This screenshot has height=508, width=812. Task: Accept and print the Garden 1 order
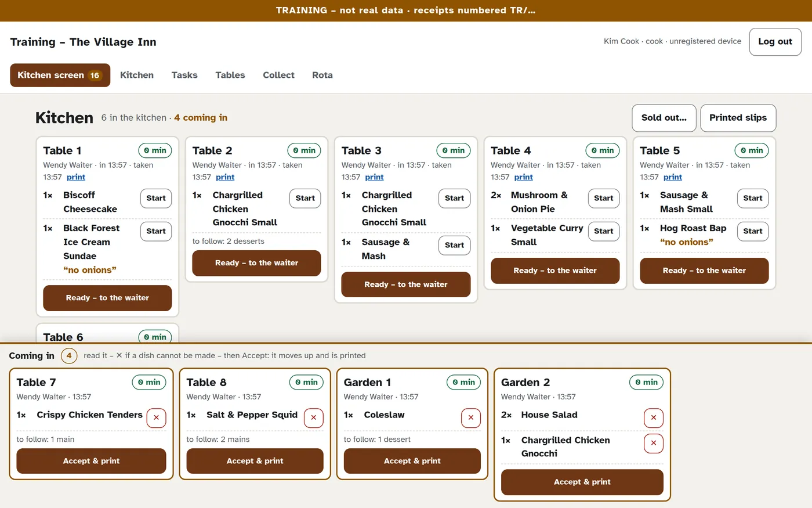point(412,461)
